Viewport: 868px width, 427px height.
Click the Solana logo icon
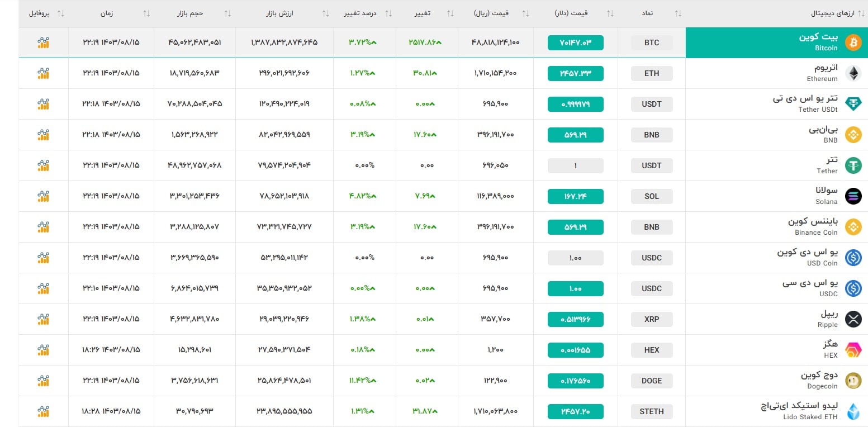[853, 196]
